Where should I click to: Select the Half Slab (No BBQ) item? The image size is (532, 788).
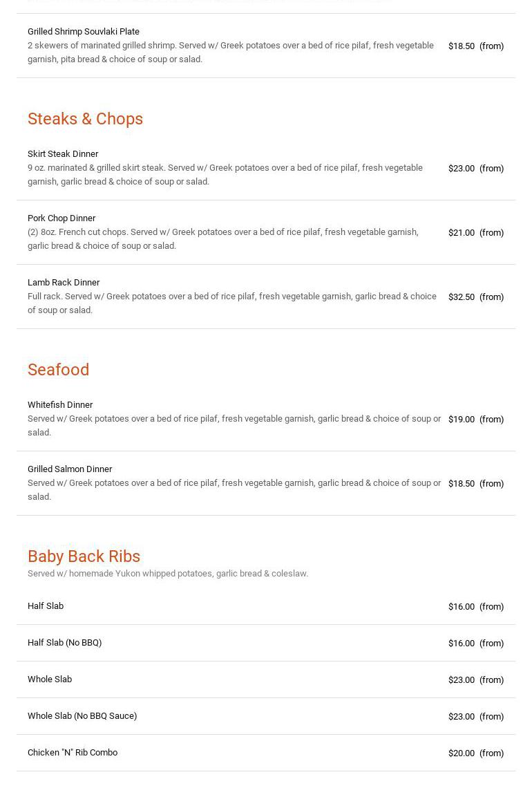[65, 643]
